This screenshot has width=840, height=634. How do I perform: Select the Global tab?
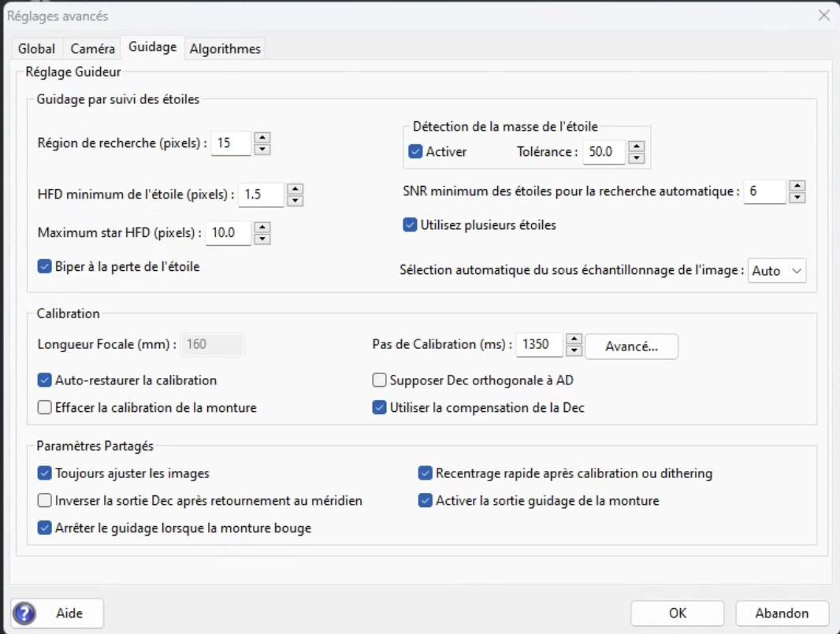point(36,49)
